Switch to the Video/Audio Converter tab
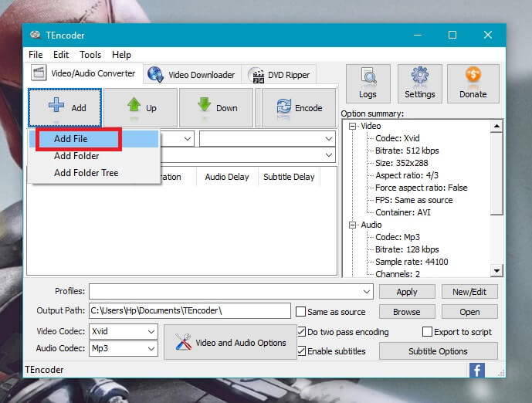The width and height of the screenshot is (532, 403). [x=83, y=73]
